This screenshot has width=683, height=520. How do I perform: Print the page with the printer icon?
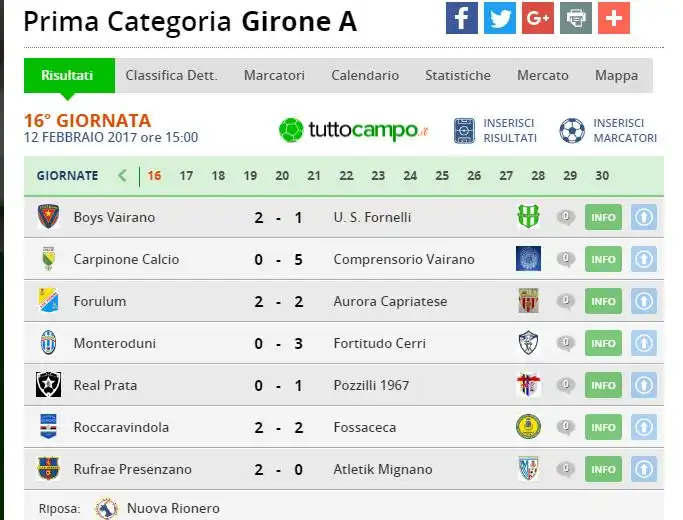point(576,18)
